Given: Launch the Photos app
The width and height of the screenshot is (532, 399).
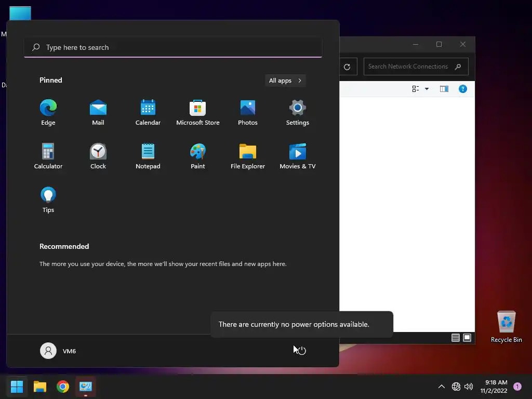Looking at the screenshot, I should click(248, 113).
